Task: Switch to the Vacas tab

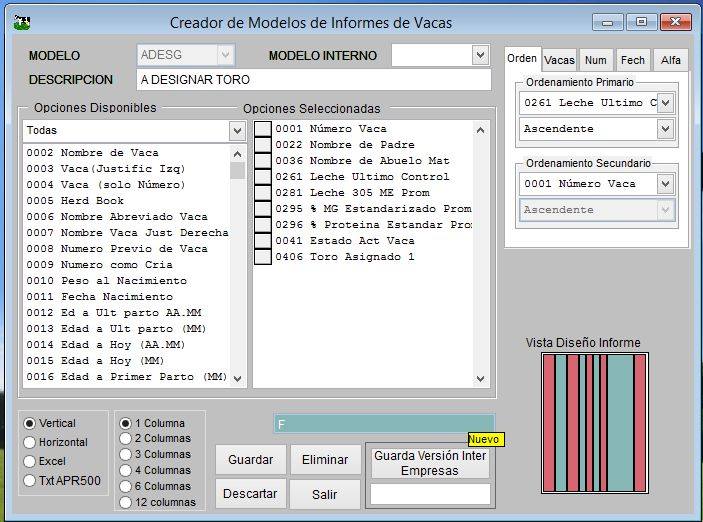Action: pos(559,60)
